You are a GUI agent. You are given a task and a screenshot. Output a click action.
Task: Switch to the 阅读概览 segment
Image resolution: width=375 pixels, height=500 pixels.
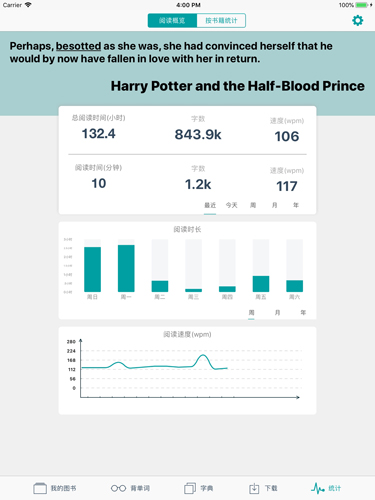(x=172, y=21)
